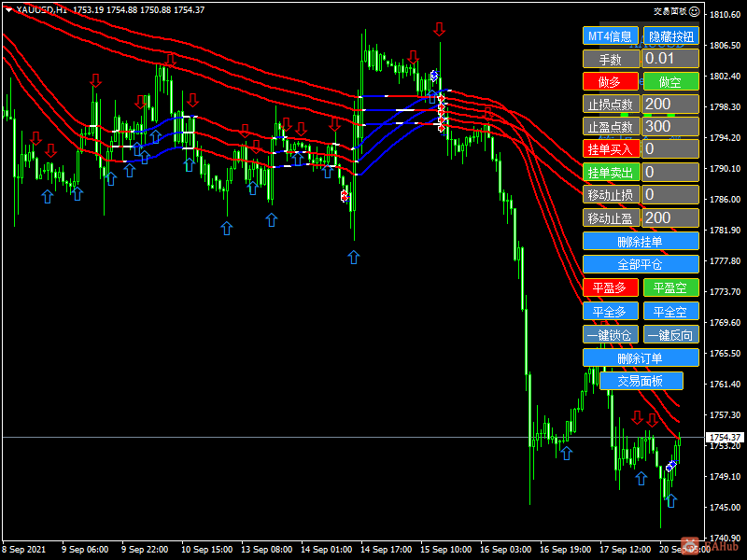Click the 全部平仓 close all positions button

641,264
